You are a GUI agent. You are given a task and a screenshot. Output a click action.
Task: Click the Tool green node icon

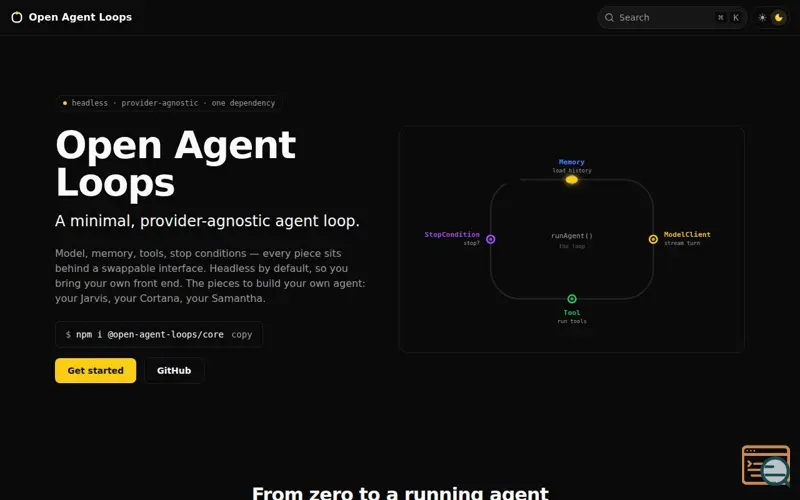pyautogui.click(x=572, y=299)
